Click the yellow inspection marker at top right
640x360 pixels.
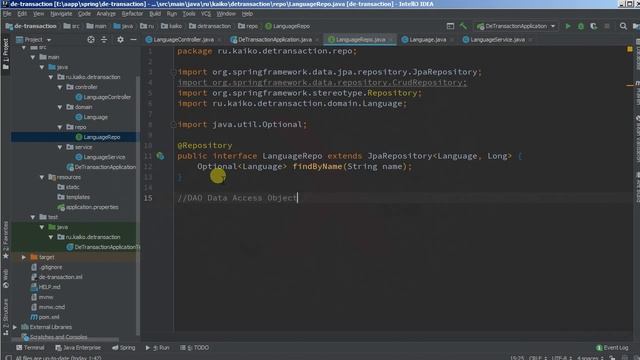click(629, 49)
